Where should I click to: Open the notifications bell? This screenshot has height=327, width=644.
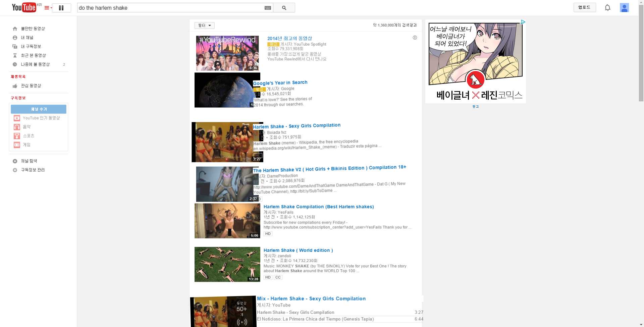(x=607, y=8)
